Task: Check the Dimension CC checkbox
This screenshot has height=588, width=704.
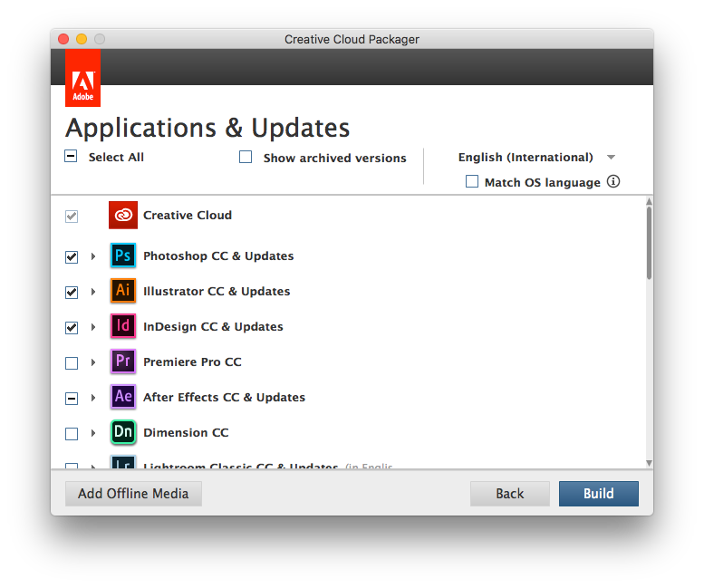Action: 72,434
